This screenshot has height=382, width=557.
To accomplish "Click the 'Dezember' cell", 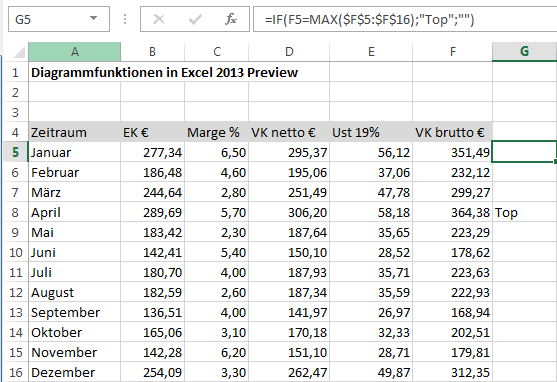I will click(x=75, y=372).
